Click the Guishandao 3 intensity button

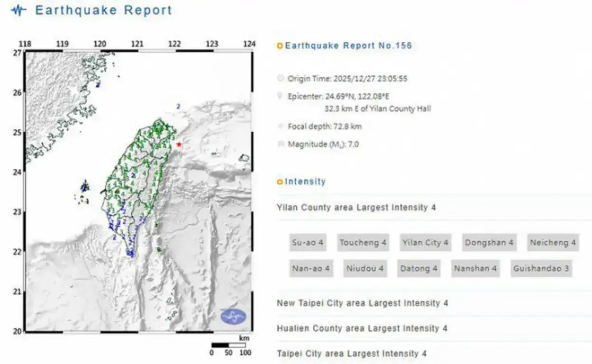click(x=540, y=268)
